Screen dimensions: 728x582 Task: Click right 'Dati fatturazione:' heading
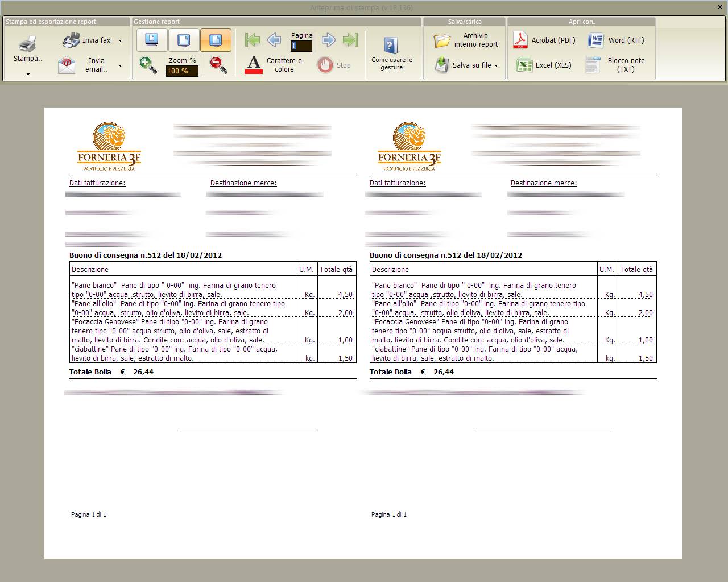[398, 183]
